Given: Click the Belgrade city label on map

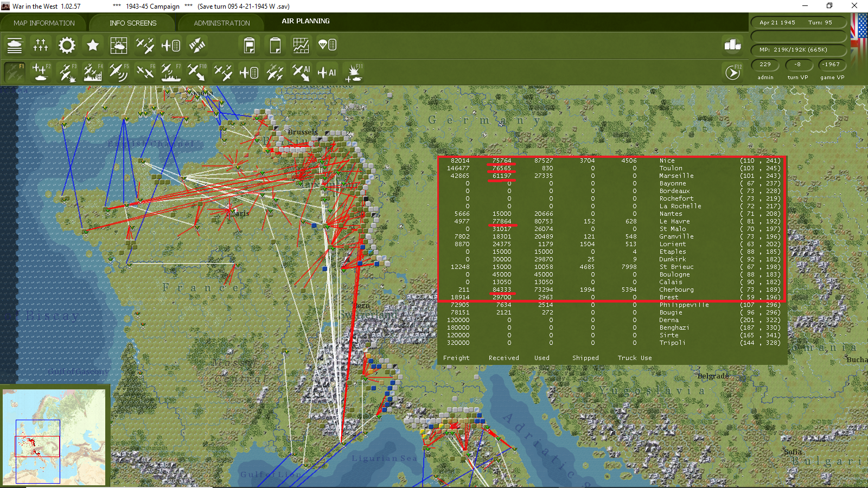Looking at the screenshot, I should pos(713,376).
